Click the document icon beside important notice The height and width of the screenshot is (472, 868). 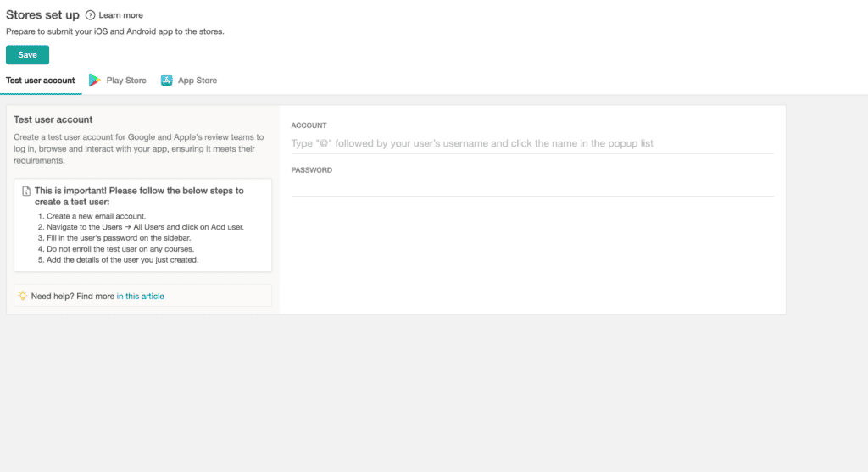[26, 192]
